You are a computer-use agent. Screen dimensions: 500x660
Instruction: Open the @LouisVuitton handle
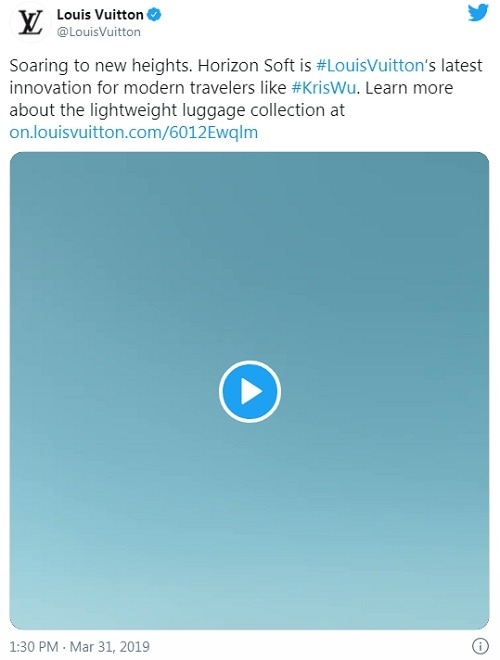pos(98,32)
